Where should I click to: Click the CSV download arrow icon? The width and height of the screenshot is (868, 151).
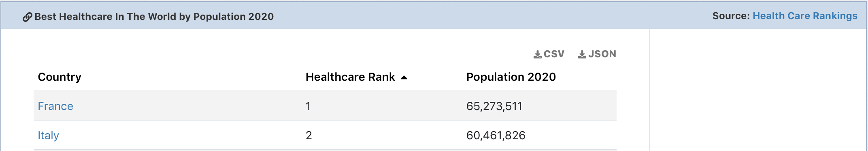(537, 54)
